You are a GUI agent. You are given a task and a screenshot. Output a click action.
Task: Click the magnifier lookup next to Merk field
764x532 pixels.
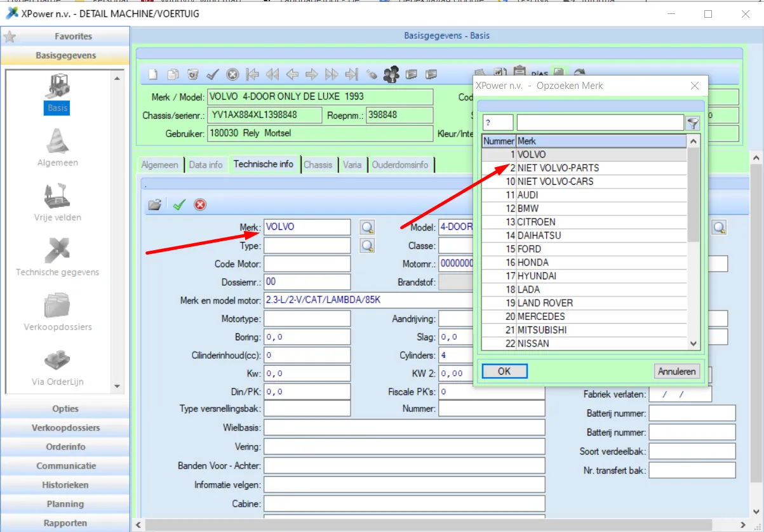tap(367, 227)
